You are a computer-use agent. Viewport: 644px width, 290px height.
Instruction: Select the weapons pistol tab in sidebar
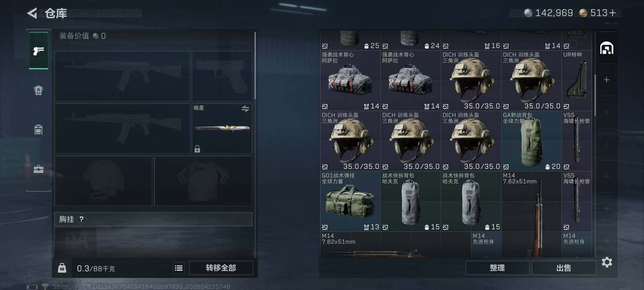39,50
